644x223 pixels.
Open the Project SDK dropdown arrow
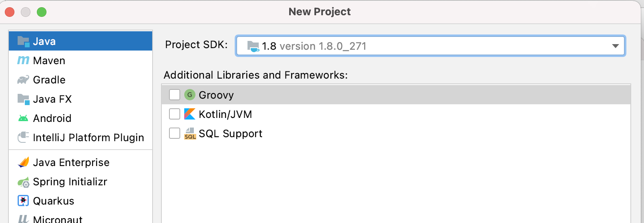(x=616, y=46)
